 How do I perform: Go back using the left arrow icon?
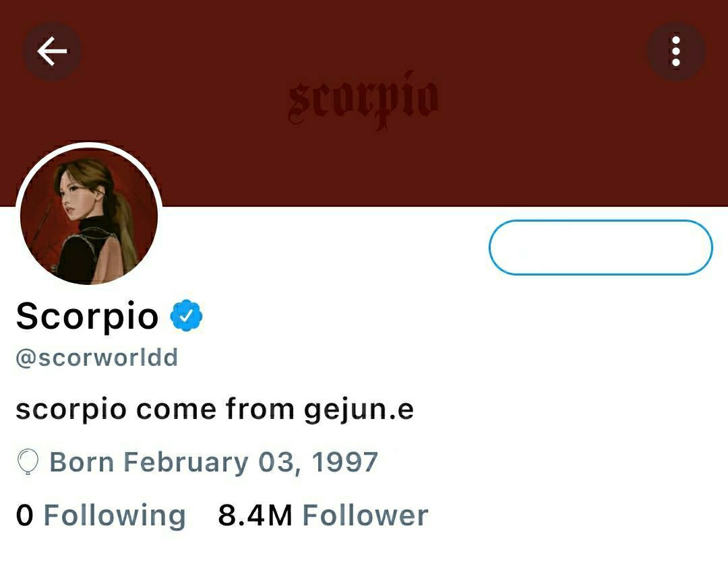pyautogui.click(x=52, y=51)
